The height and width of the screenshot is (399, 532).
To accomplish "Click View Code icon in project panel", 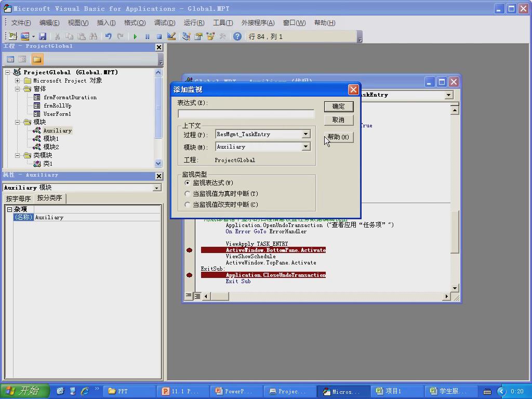I will pos(10,59).
